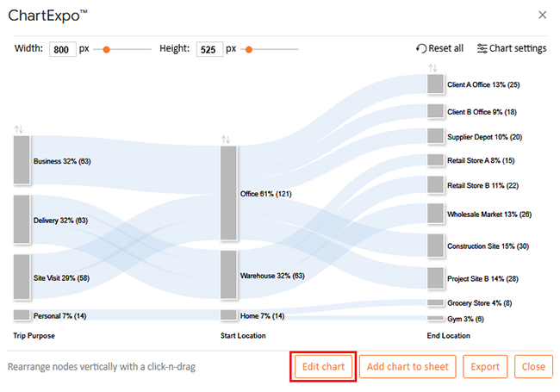Click the Construction Site node bar
This screenshot has width=560, height=392.
click(x=435, y=246)
